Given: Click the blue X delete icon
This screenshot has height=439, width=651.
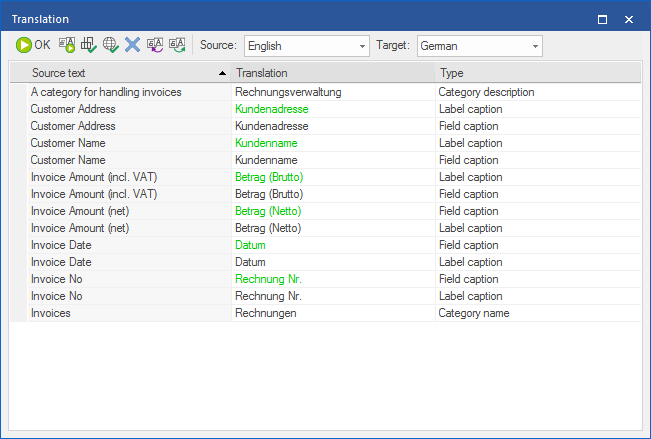Looking at the screenshot, I should 133,45.
